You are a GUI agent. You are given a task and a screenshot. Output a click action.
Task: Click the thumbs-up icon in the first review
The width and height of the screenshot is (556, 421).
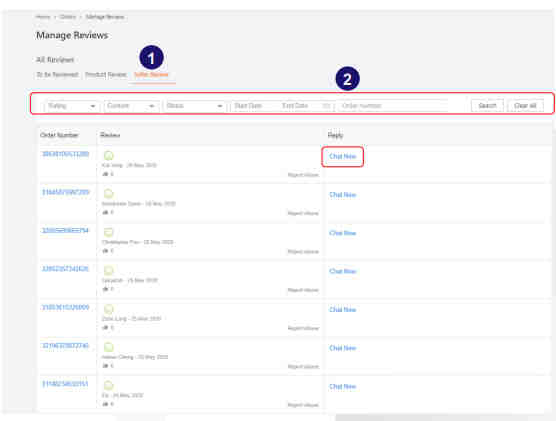coord(105,174)
